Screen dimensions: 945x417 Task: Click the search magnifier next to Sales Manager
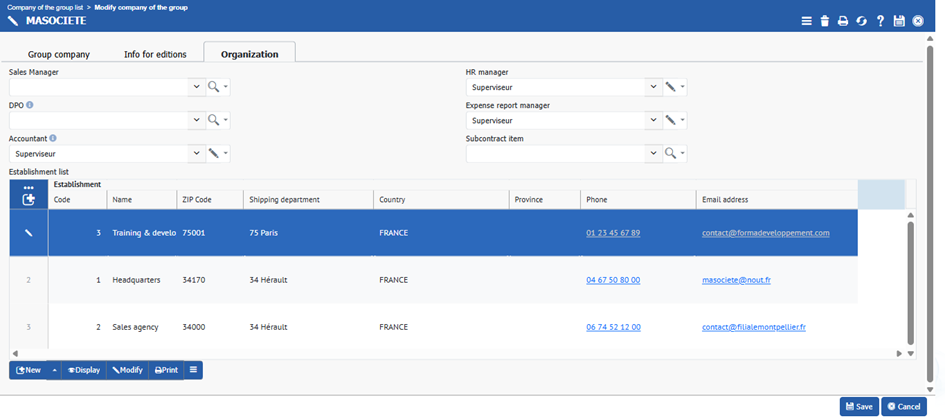pyautogui.click(x=213, y=87)
